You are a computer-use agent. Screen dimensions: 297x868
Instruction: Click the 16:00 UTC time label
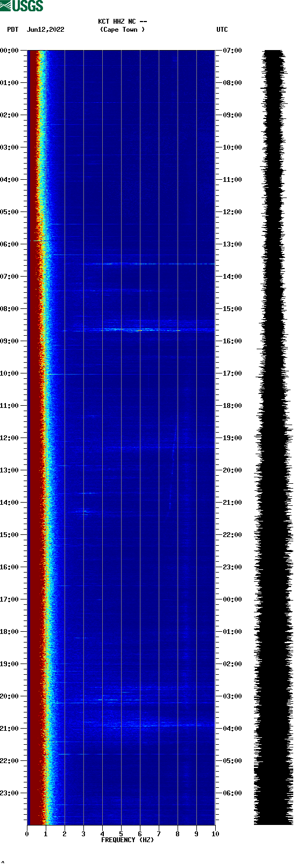(x=232, y=341)
